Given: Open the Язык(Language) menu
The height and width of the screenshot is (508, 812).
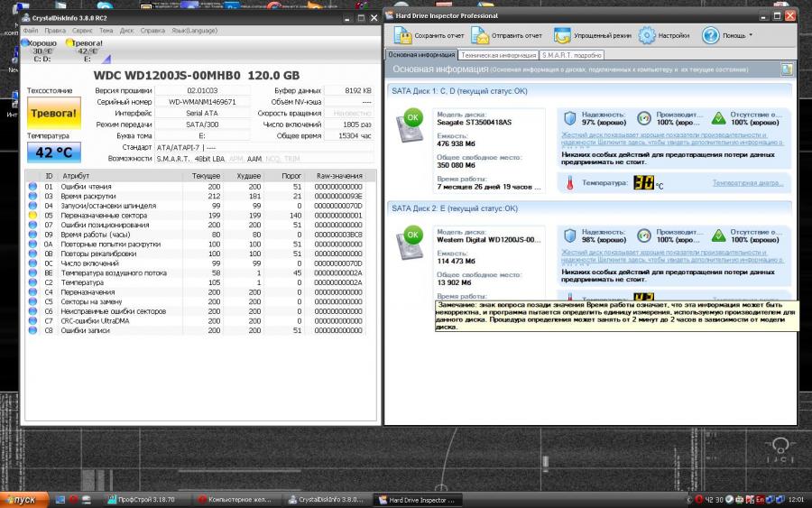Looking at the screenshot, I should [195, 31].
